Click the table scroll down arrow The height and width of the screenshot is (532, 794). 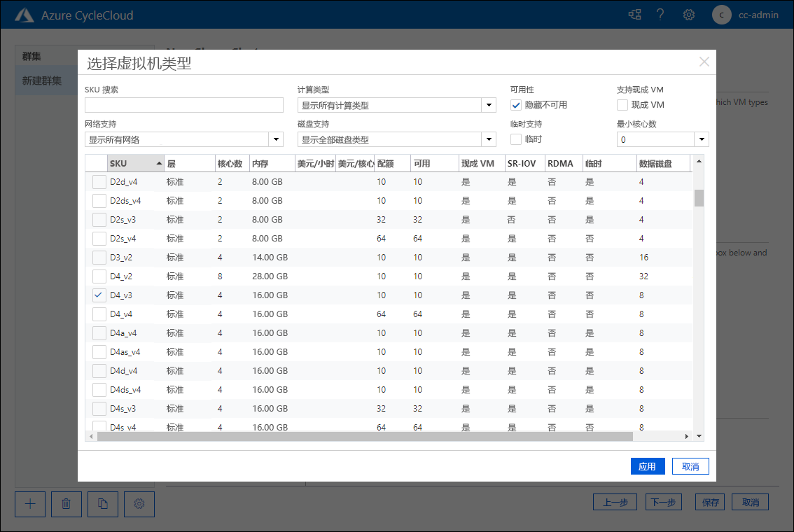pyautogui.click(x=699, y=436)
